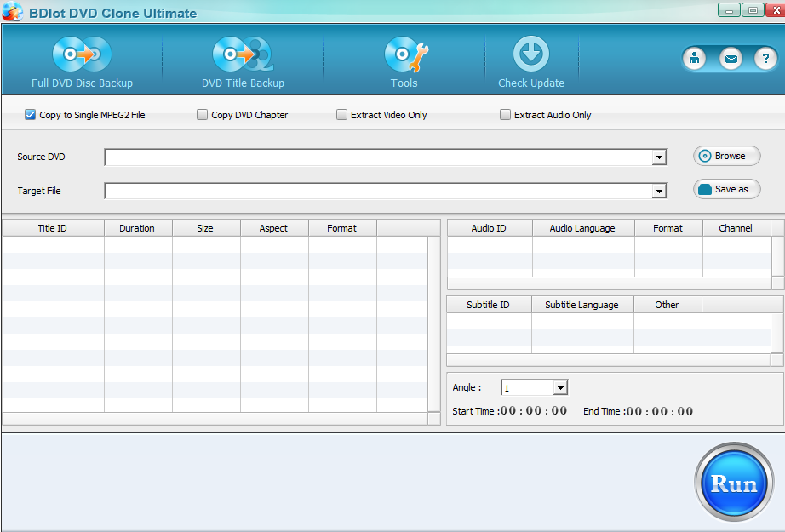This screenshot has width=785, height=532.
Task: Click the title list horizontal scrollbar
Action: [x=215, y=419]
